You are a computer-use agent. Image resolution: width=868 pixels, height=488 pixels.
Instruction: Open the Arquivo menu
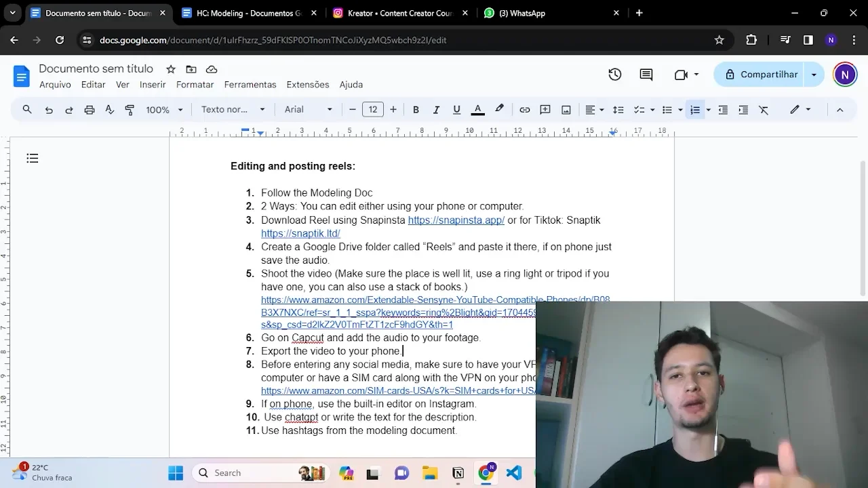pos(55,85)
